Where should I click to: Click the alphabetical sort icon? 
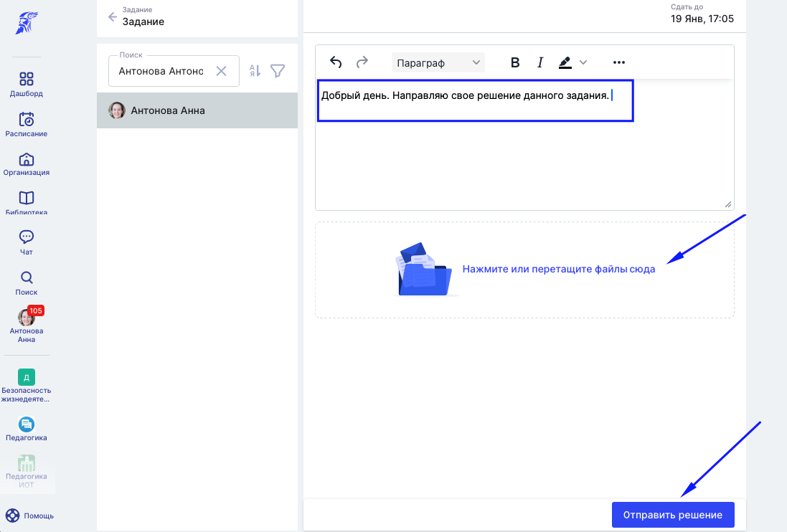click(255, 71)
